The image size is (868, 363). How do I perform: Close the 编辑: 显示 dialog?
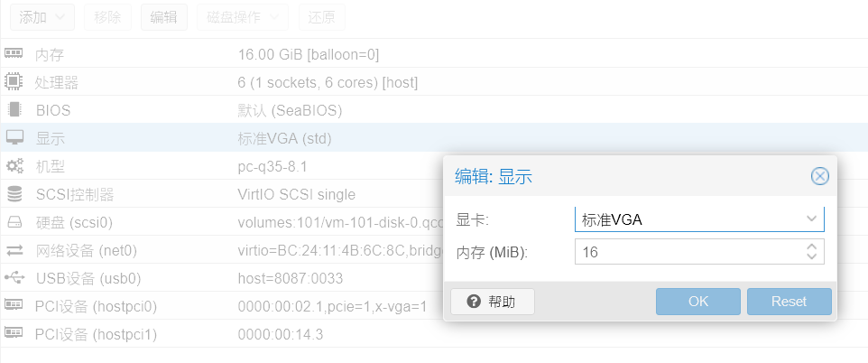tap(819, 176)
